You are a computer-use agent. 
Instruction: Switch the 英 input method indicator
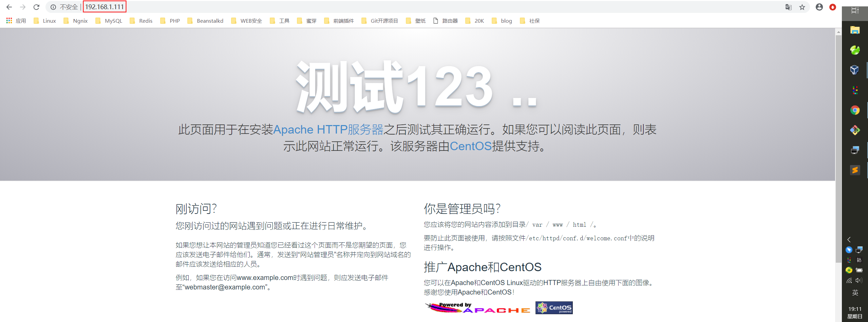coord(855,293)
